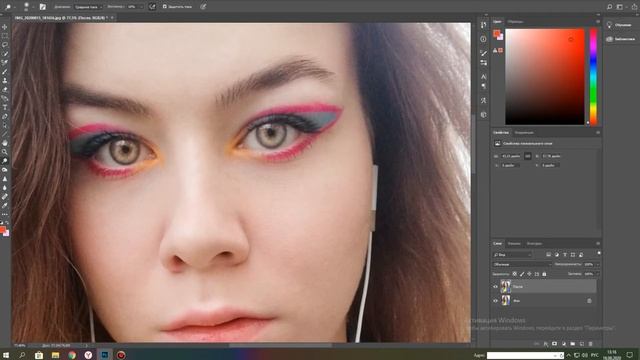Click the Color panel foreground swatch
The height and width of the screenshot is (360, 640).
(x=496, y=33)
